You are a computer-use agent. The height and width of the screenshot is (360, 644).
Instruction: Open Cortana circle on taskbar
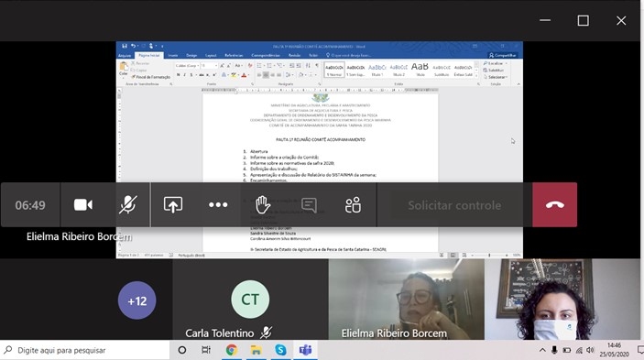click(182, 350)
